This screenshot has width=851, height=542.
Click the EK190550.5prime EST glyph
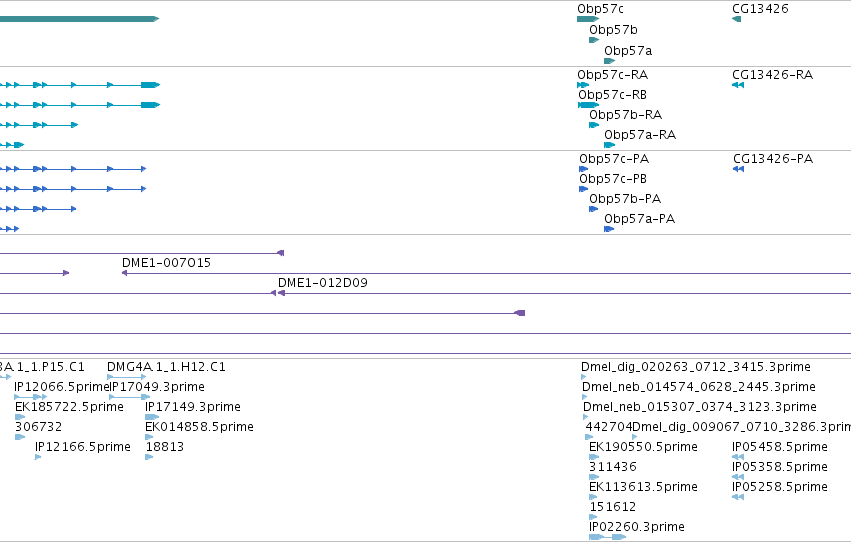[594, 457]
